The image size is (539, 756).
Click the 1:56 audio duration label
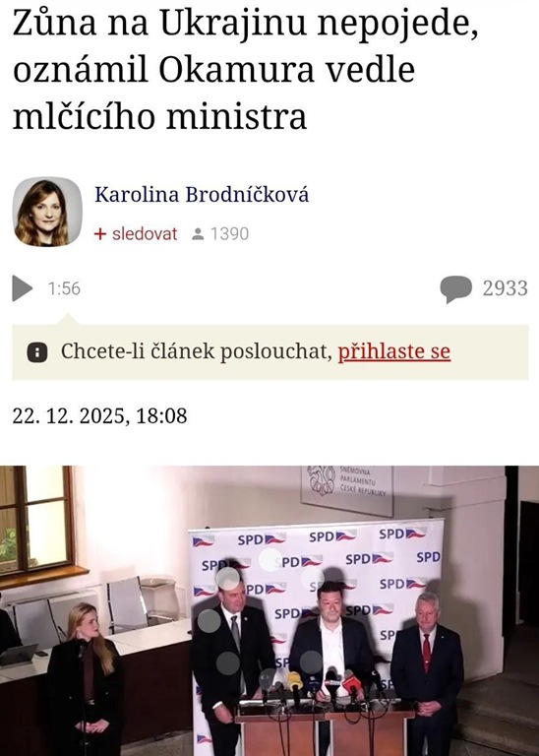64,288
